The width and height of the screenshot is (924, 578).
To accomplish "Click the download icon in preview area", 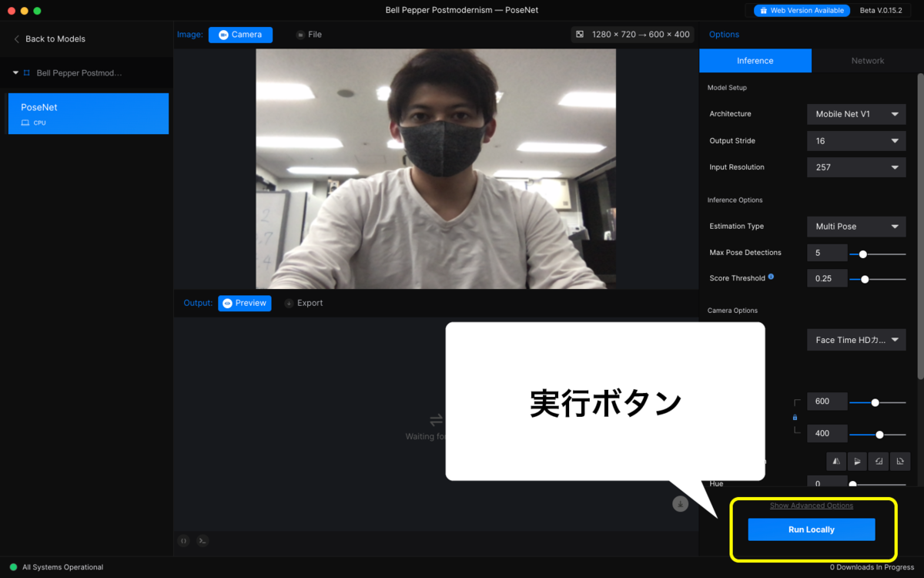I will point(680,503).
